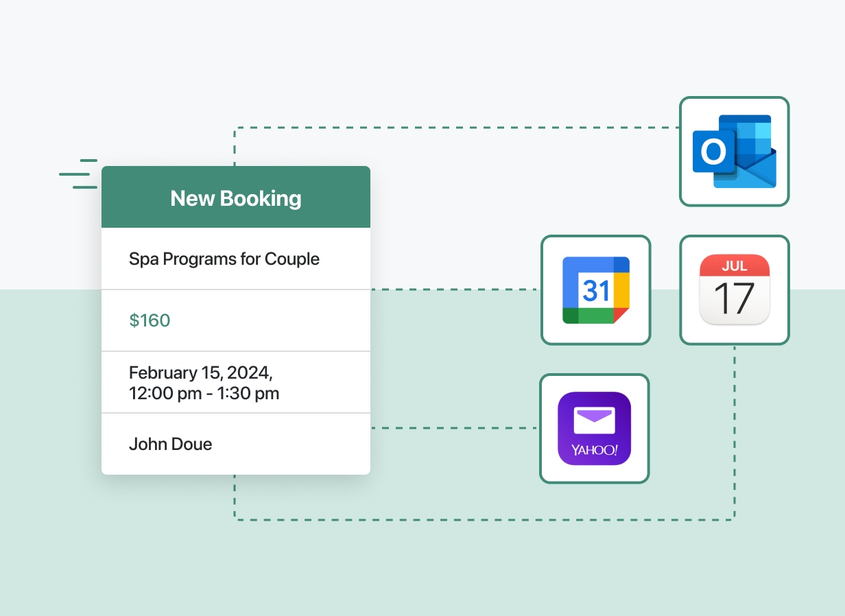
Task: Toggle the Yahoo Mail connection tile
Action: coord(594,427)
